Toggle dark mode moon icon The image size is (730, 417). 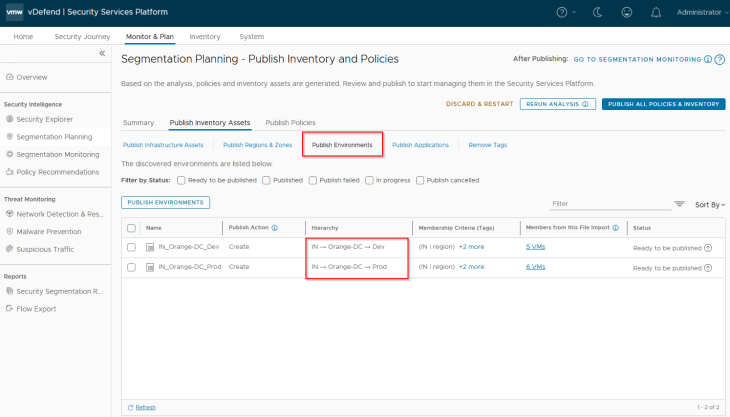pos(598,13)
